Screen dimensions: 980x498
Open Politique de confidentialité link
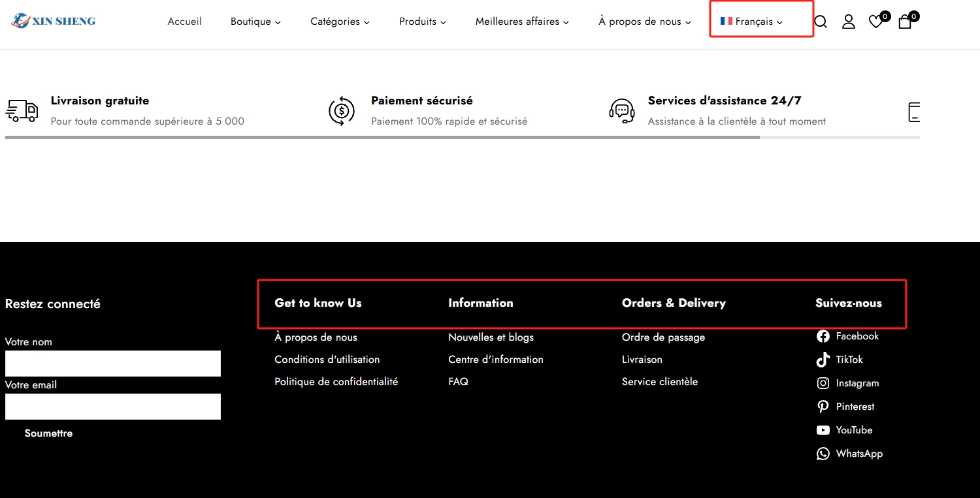click(x=336, y=382)
